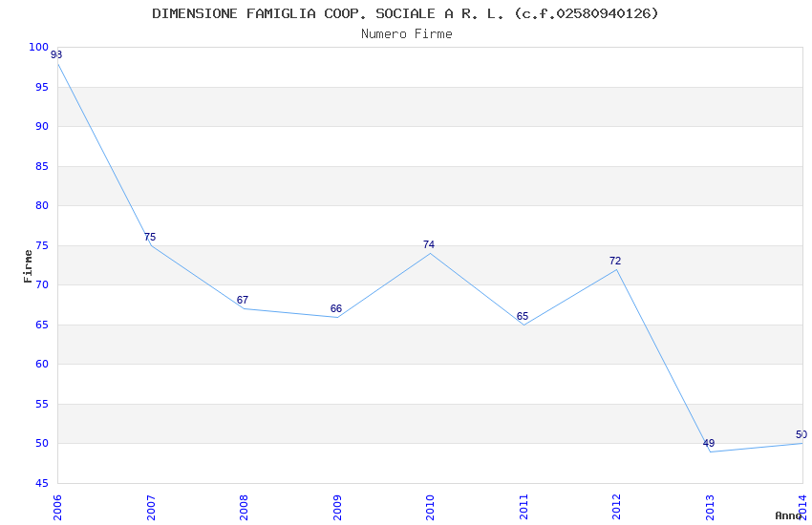Click the x-axis year label 2011
Screen dimensions: 812x525
(524, 508)
